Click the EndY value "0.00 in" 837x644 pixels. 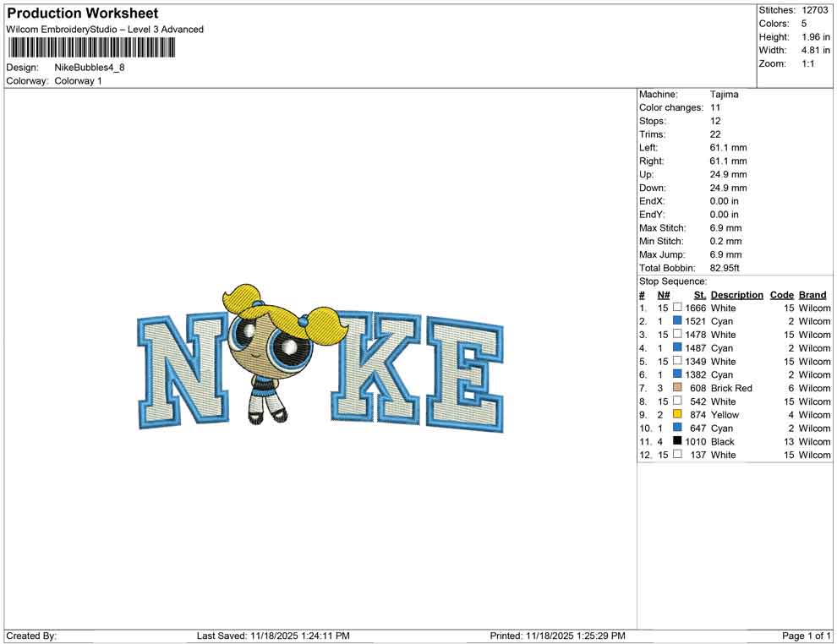point(725,215)
